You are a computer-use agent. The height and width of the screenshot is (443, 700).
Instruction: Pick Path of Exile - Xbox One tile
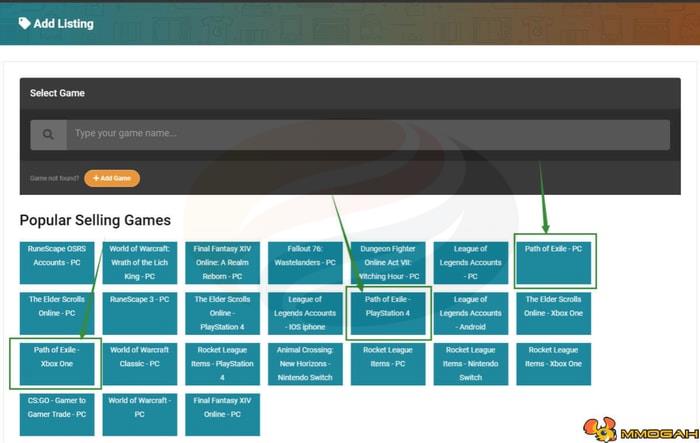pyautogui.click(x=57, y=363)
